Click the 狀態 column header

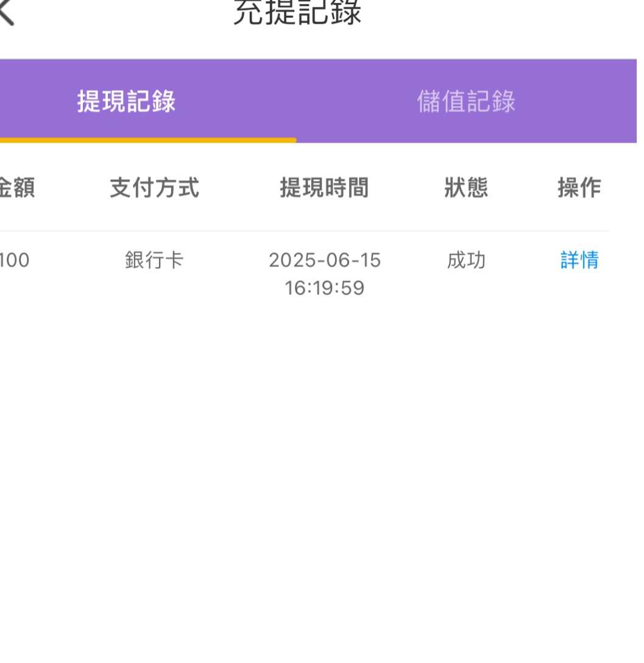pos(464,188)
